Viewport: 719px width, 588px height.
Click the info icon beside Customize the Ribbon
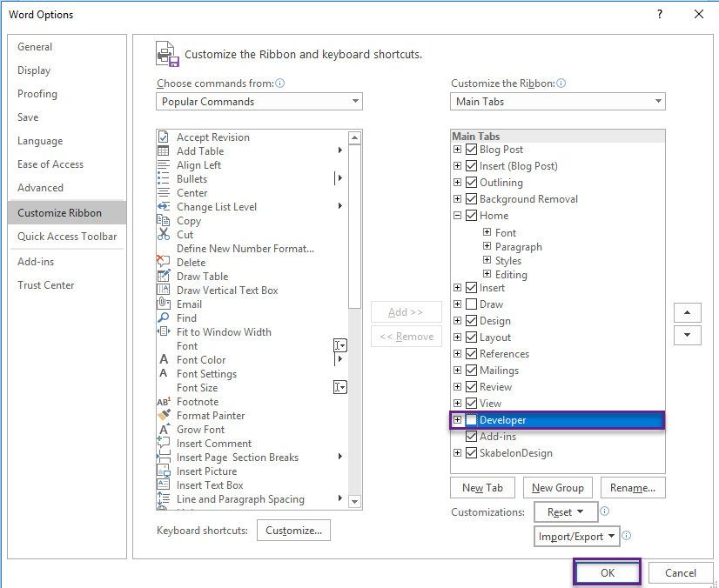[x=561, y=83]
